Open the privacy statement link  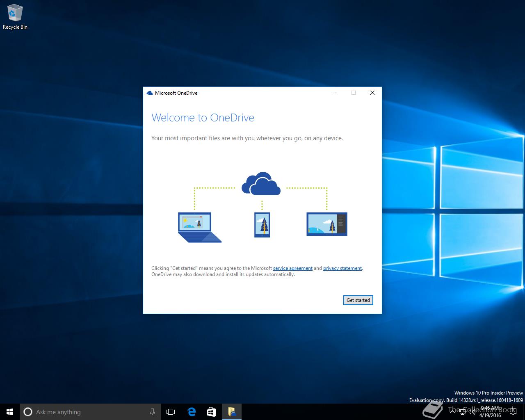[x=342, y=268]
